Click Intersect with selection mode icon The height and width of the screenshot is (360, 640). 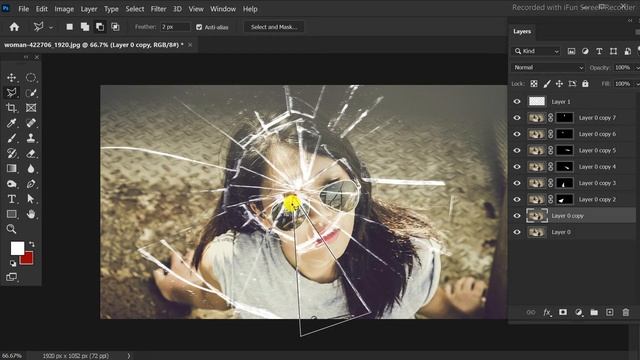pyautogui.click(x=116, y=27)
